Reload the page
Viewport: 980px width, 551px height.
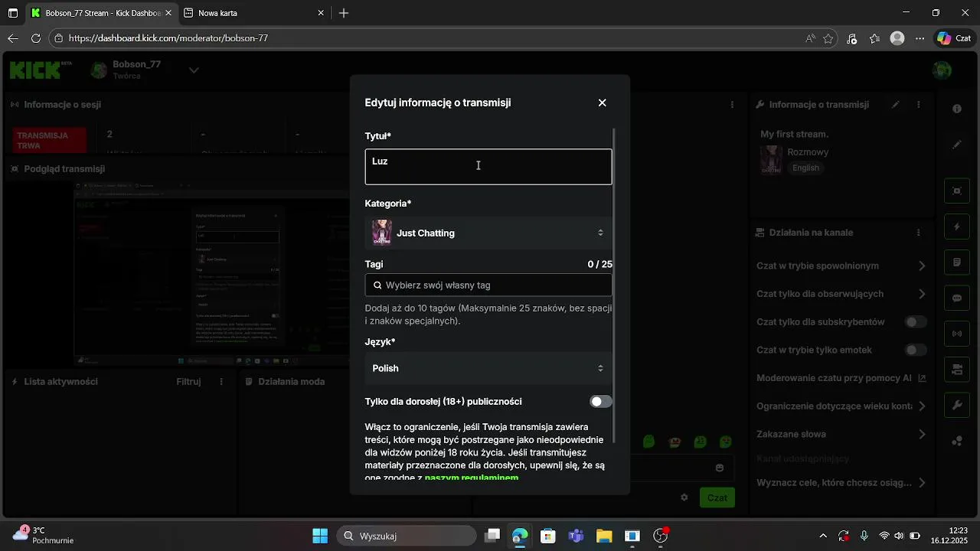[x=36, y=38]
